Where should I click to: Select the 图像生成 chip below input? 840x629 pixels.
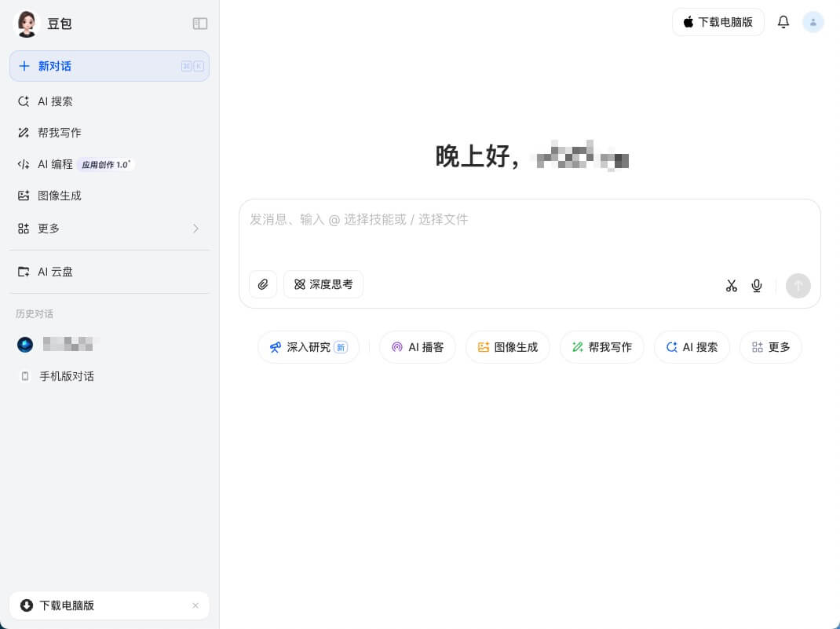pos(507,347)
